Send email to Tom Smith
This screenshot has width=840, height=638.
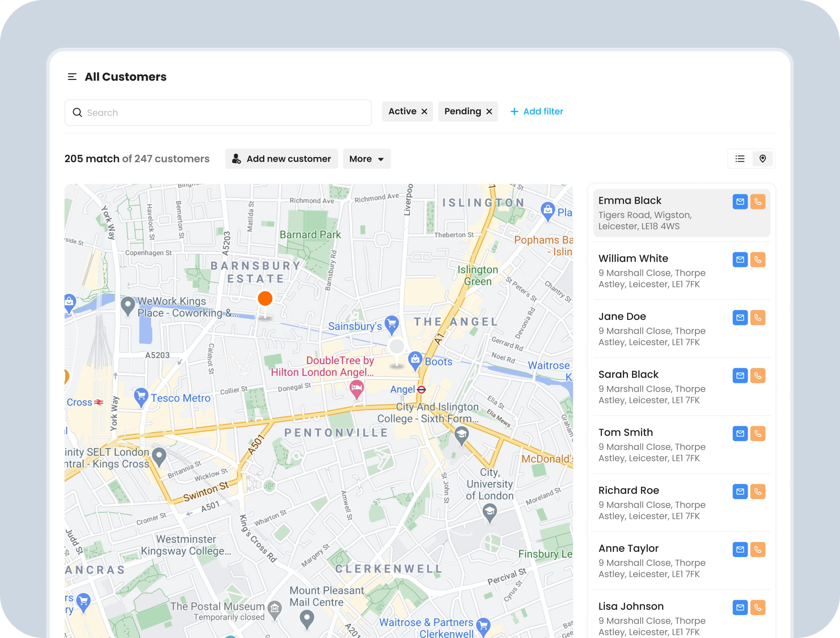tap(740, 434)
